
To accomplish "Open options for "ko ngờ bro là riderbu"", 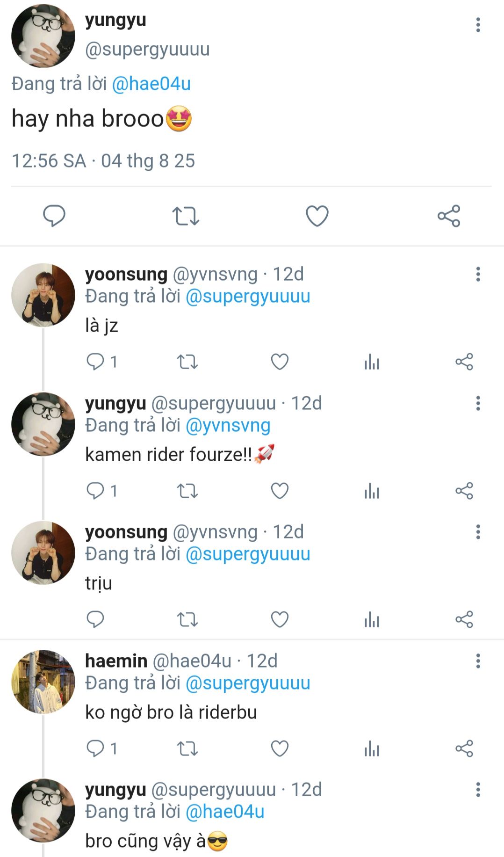I will click(x=478, y=661).
